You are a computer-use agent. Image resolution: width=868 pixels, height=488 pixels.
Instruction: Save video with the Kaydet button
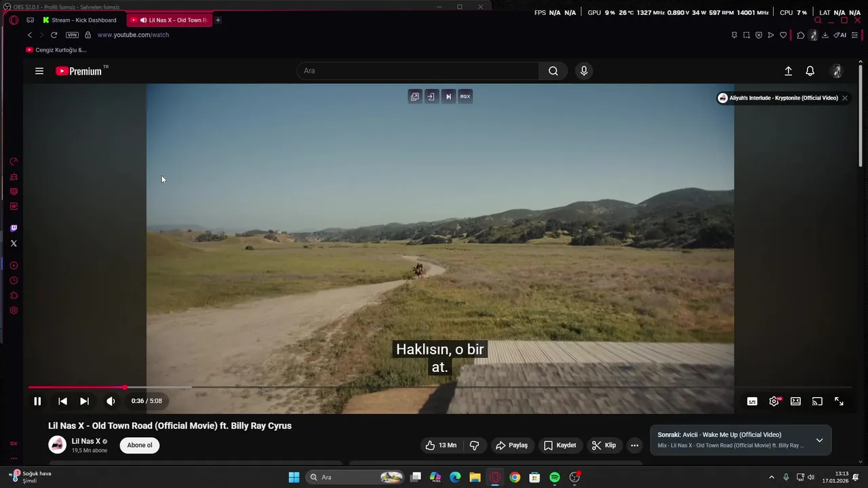pos(560,445)
